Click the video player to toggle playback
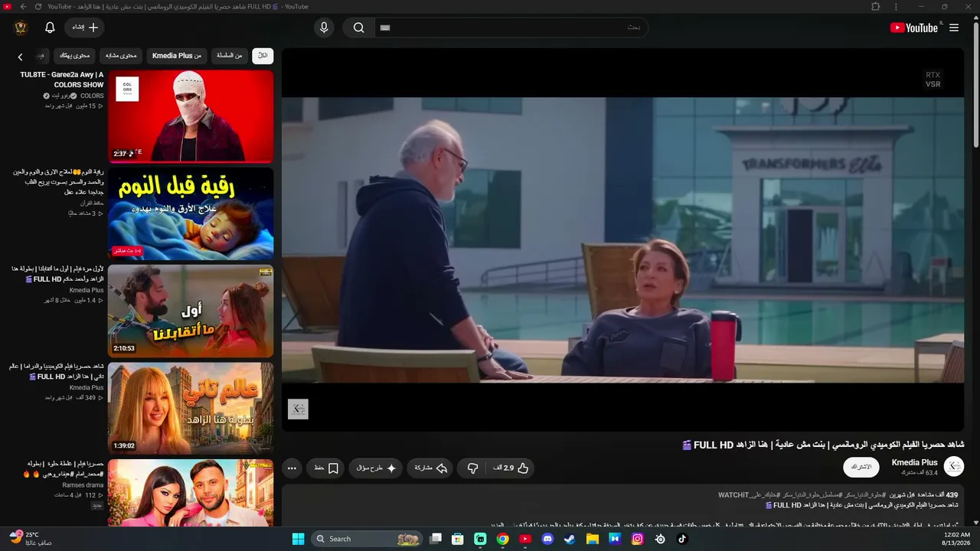 [x=622, y=240]
